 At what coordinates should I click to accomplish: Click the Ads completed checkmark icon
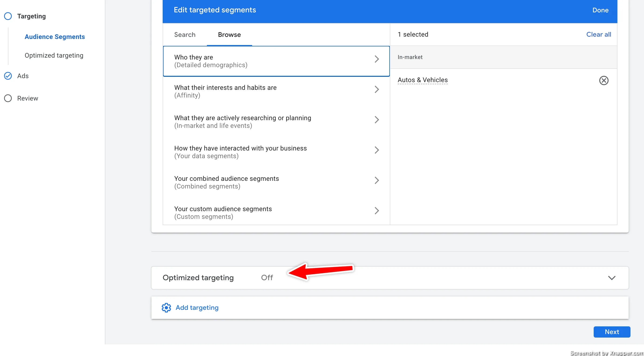pos(8,76)
